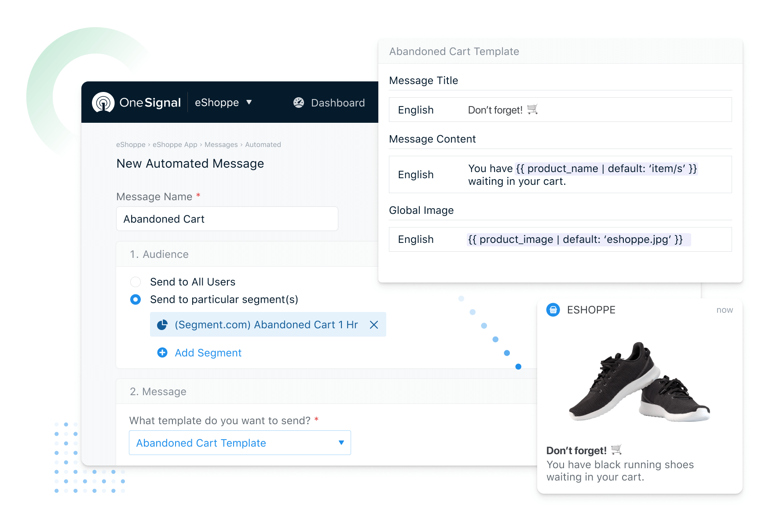Go to Messages breadcrumb link
Viewport: 780px width, 532px height.
[221, 144]
